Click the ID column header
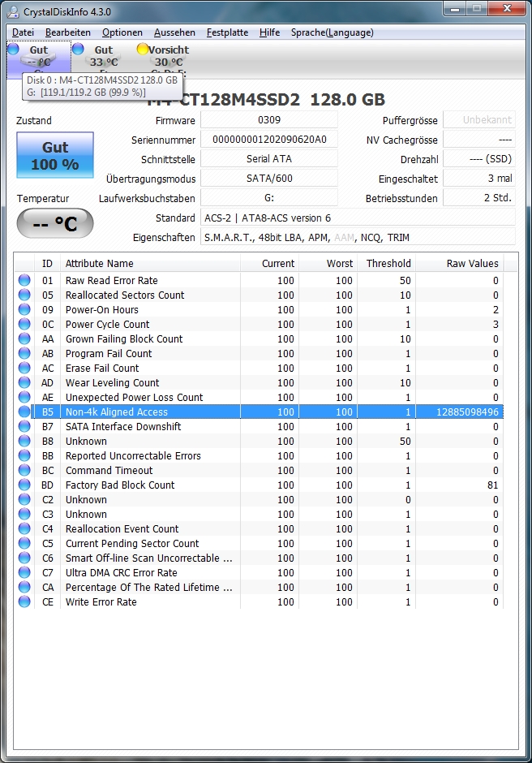Viewport: 532px width, 763px height. tap(47, 264)
